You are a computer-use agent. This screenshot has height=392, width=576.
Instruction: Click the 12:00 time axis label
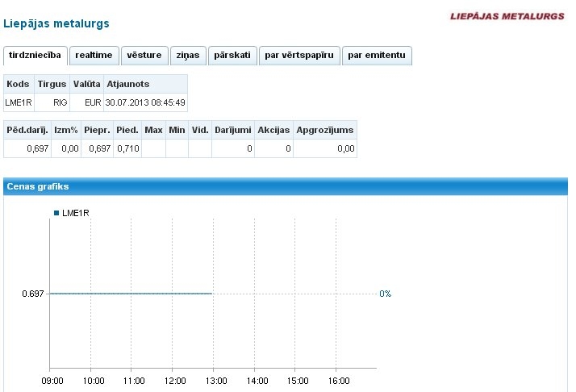click(175, 381)
